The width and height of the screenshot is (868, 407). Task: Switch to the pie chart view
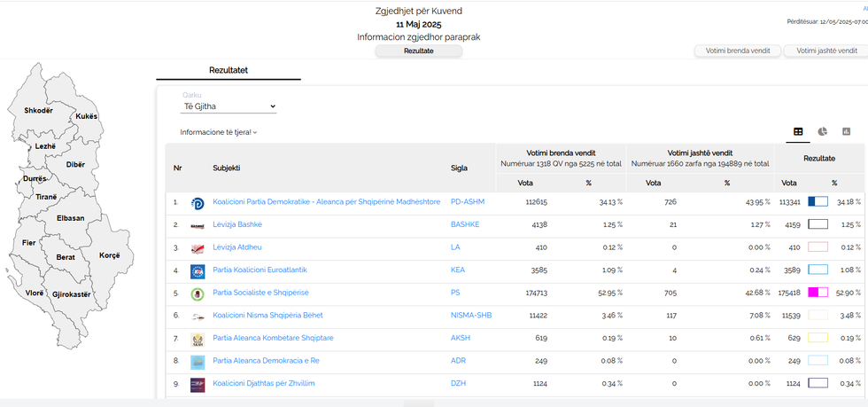pyautogui.click(x=822, y=131)
